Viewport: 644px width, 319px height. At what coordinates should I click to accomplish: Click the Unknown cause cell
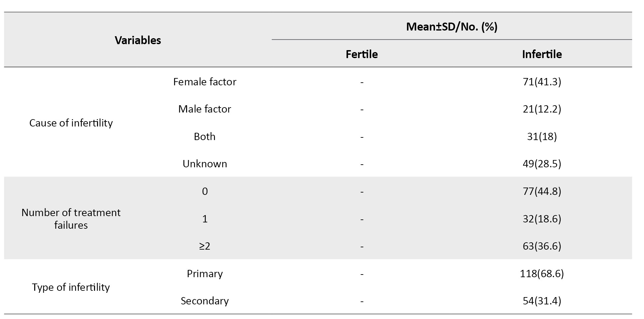click(x=205, y=164)
